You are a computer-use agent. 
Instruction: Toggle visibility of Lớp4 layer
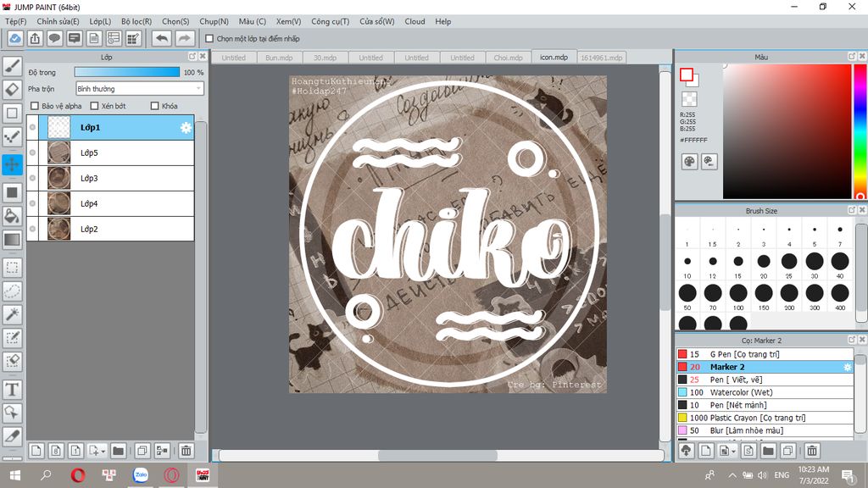[x=33, y=203]
